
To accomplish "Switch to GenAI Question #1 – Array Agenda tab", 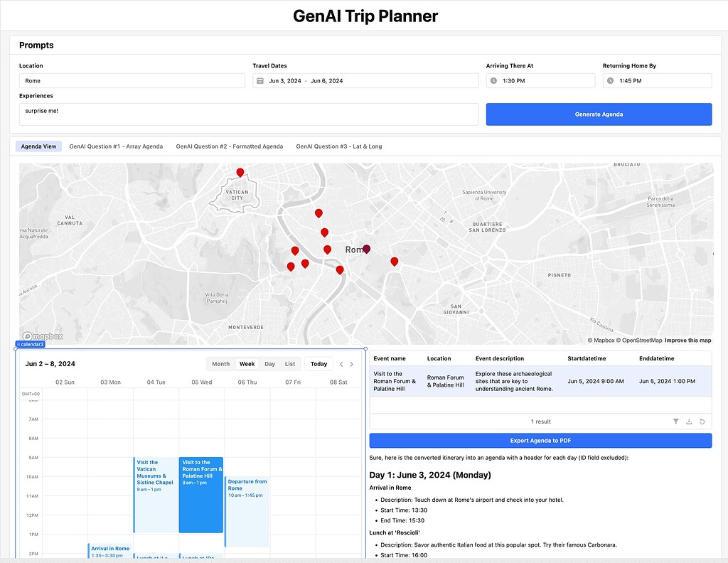I will tap(116, 146).
